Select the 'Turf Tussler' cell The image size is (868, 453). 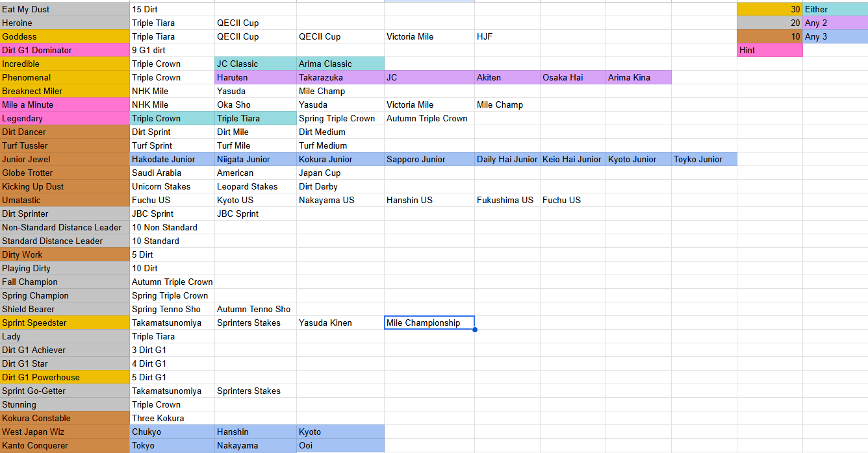coord(65,145)
